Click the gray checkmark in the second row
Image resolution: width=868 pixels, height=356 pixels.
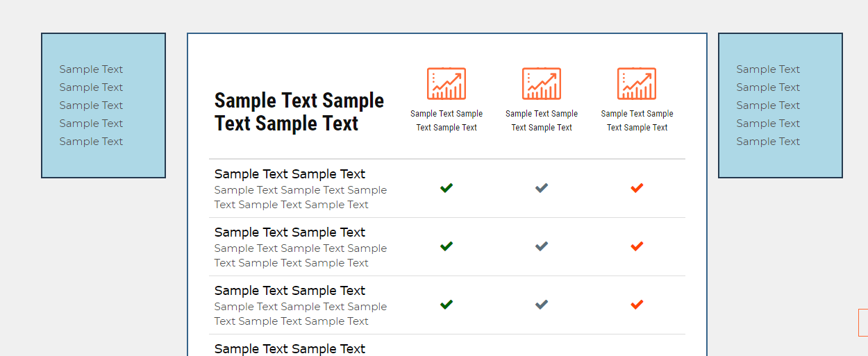pos(542,246)
